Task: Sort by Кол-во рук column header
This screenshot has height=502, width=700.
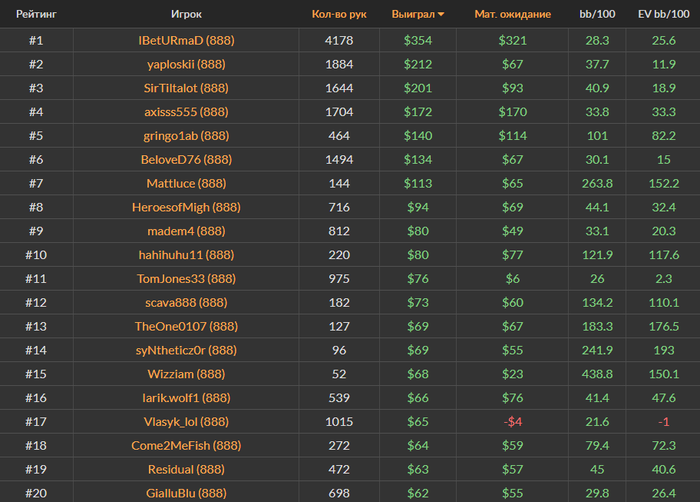Action: [x=339, y=14]
